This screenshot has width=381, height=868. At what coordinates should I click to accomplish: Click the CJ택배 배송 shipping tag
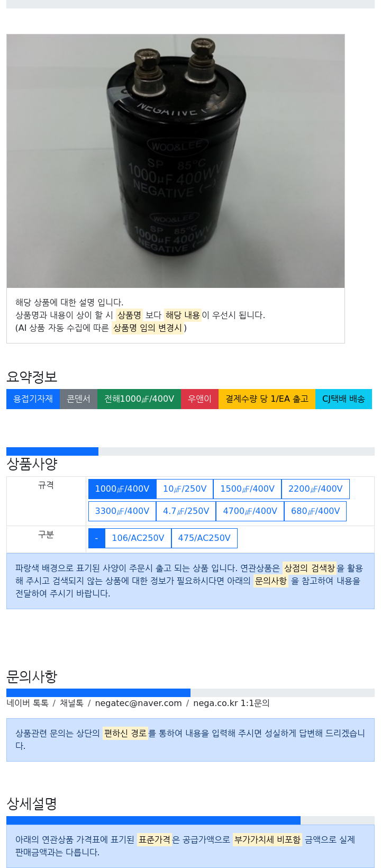pos(343,399)
